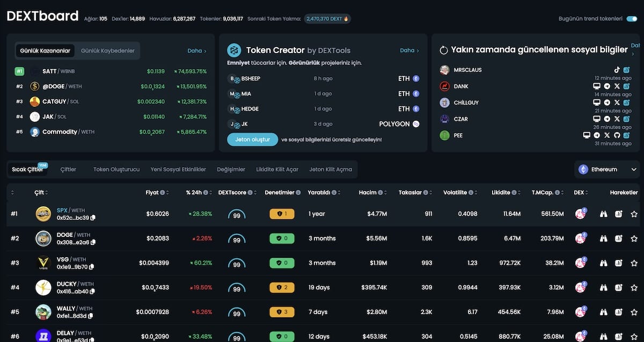Open the Likidite Kilit Açar tab
Image resolution: width=644 pixels, height=342 pixels.
[x=277, y=169]
